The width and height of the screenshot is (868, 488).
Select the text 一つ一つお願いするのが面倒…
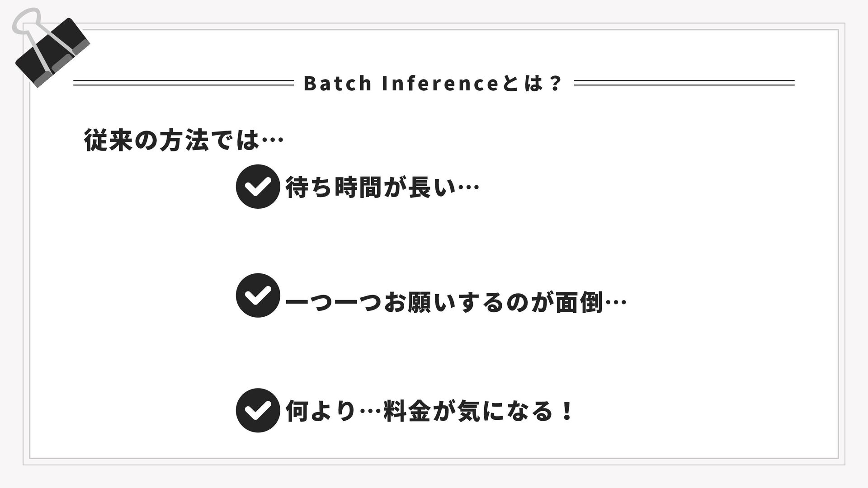(x=456, y=303)
